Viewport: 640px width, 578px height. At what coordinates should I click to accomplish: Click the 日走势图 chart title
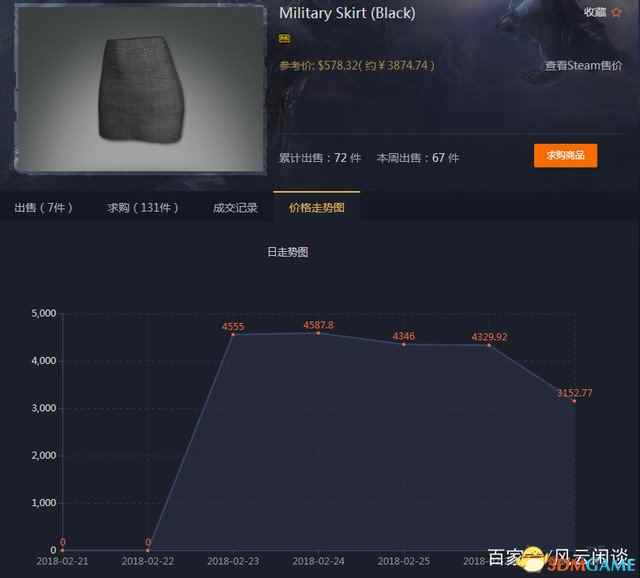pos(287,252)
